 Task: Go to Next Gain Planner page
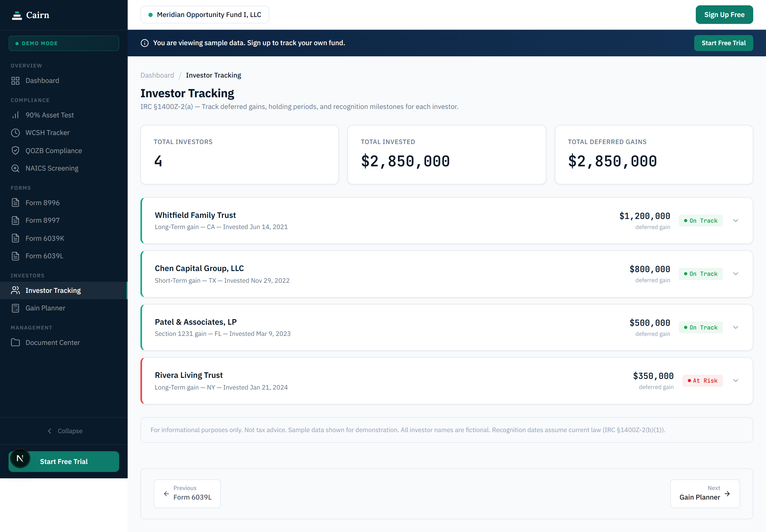(705, 494)
